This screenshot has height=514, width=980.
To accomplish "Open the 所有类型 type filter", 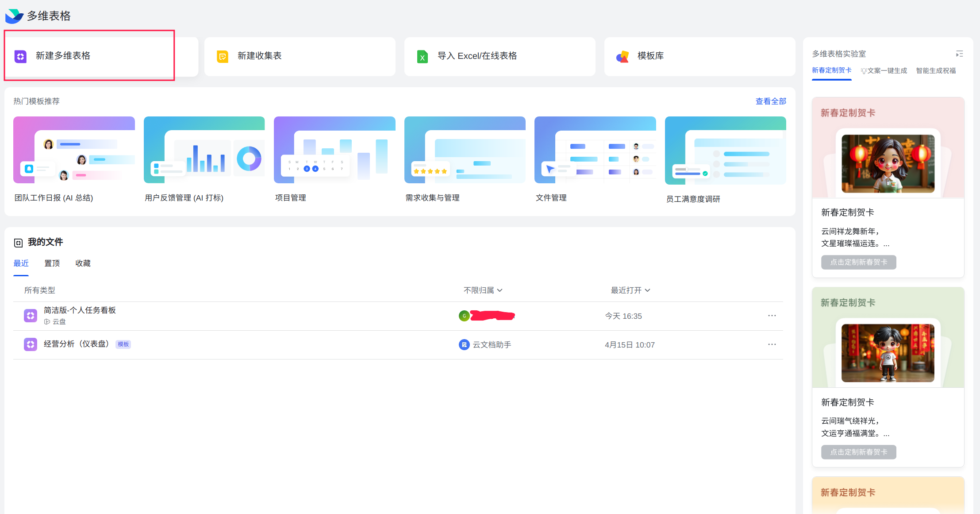I will (40, 290).
